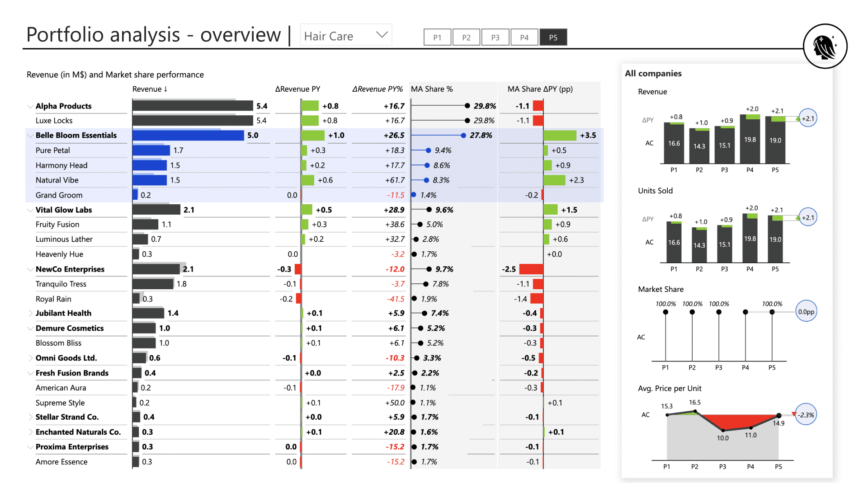868x488 pixels.
Task: Click the red triangle marker near Avg Price indicator
Action: (794, 413)
